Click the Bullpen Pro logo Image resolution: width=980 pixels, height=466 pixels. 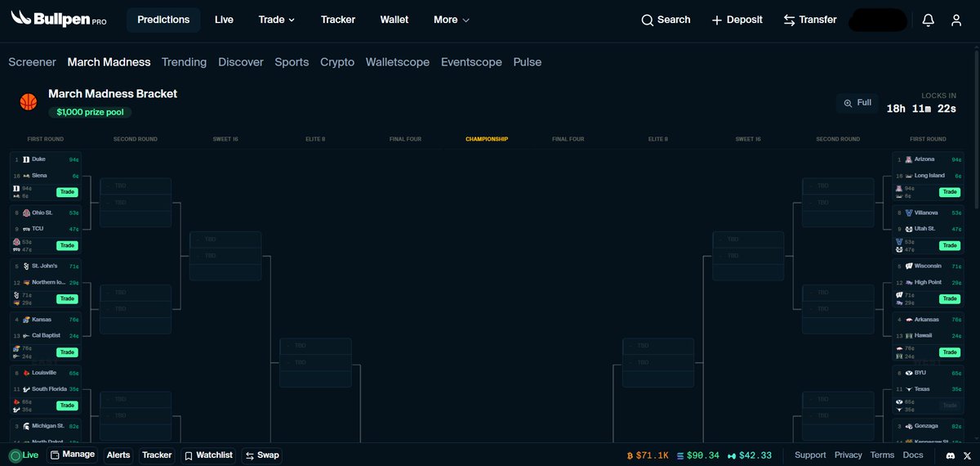click(59, 18)
